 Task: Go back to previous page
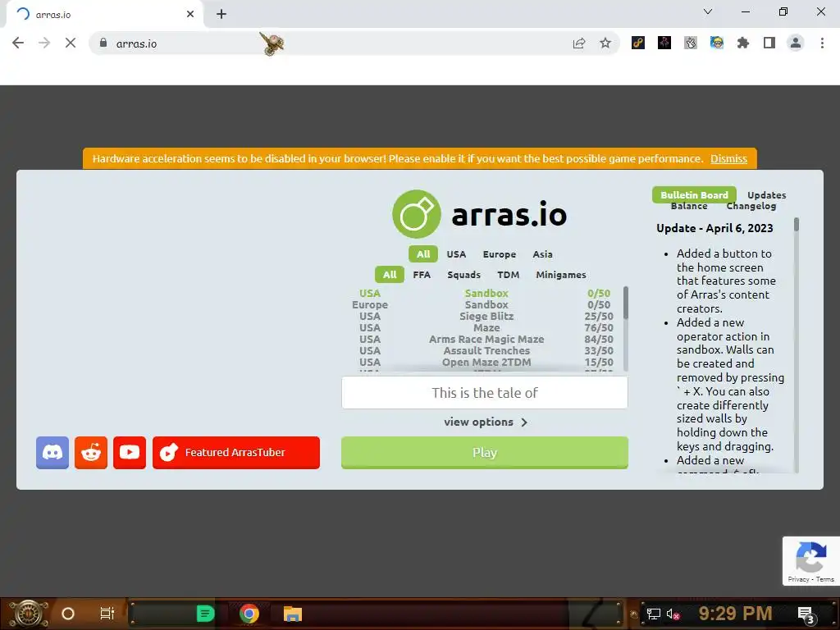[x=18, y=43]
